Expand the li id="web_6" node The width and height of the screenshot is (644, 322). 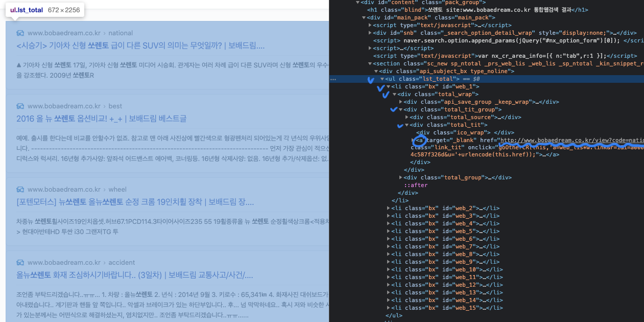(x=388, y=239)
